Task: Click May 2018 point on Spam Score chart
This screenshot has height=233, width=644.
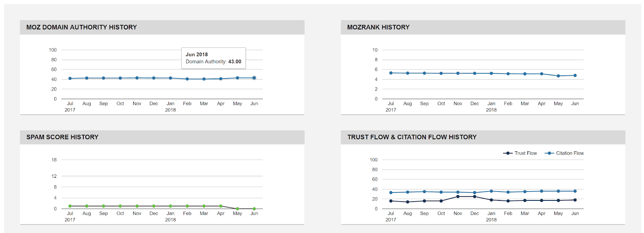Action: (x=237, y=209)
